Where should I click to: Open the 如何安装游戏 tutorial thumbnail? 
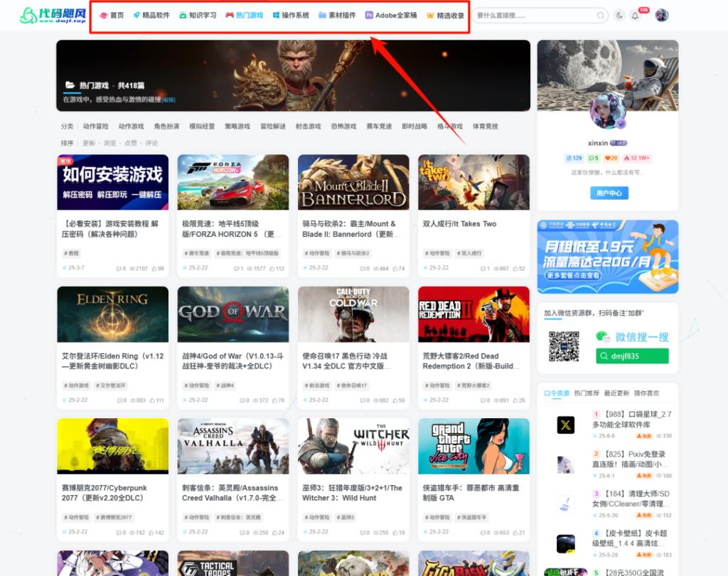pyautogui.click(x=113, y=182)
